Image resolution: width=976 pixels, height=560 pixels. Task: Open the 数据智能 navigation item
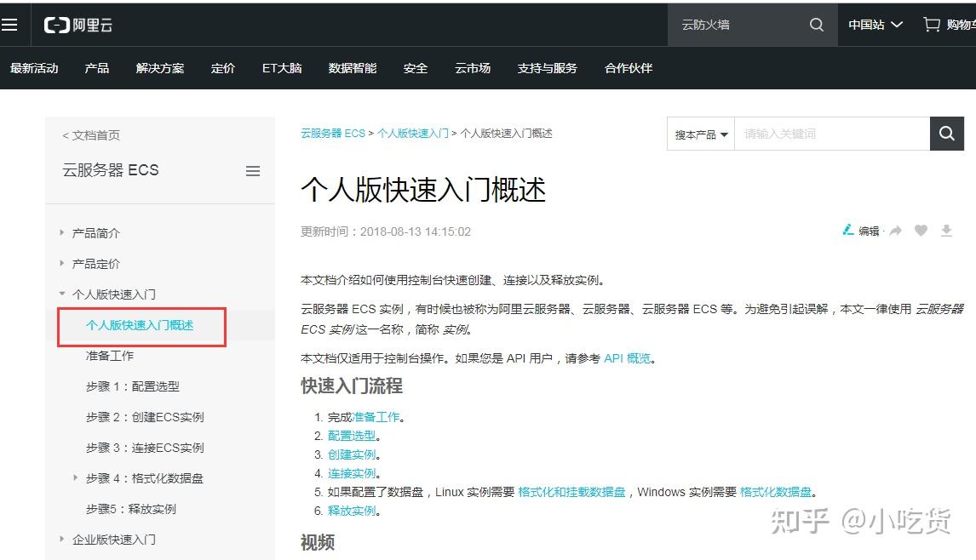353,68
